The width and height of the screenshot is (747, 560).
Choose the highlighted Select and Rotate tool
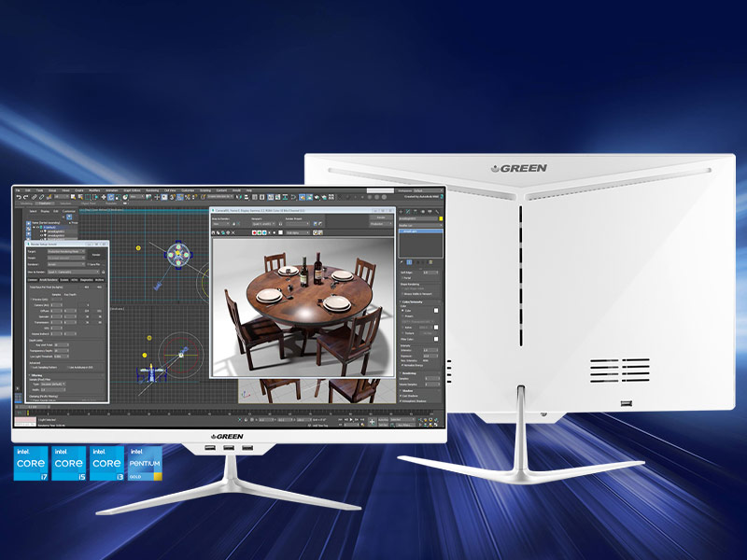[x=110, y=197]
